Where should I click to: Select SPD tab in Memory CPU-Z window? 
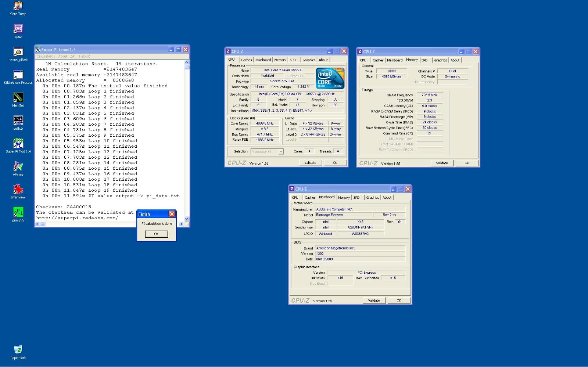point(424,60)
